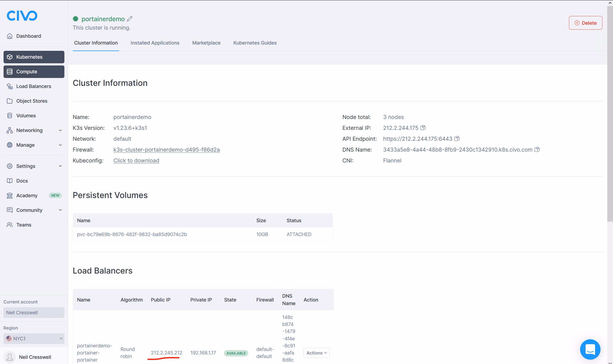The height and width of the screenshot is (364, 613).
Task: Click the 10GB volume size
Action: pyautogui.click(x=262, y=234)
